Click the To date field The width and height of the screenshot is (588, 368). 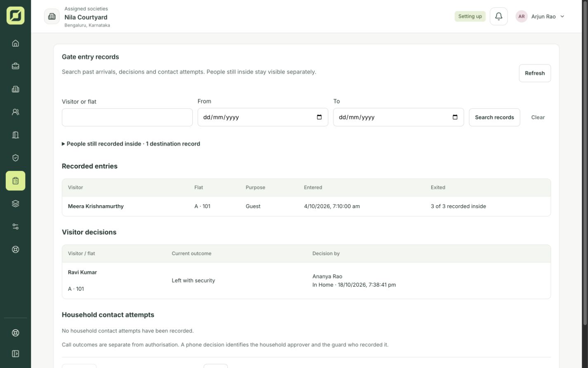(x=399, y=117)
